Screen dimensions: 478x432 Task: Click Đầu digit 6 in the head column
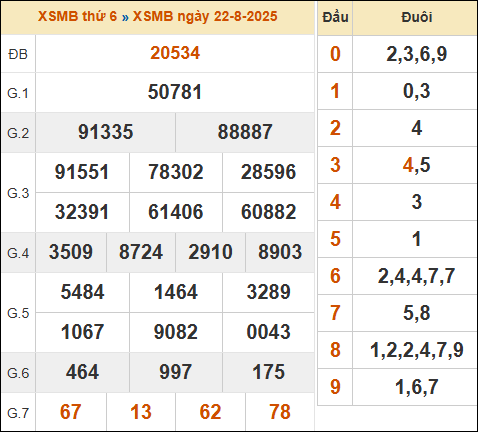pyautogui.click(x=335, y=276)
